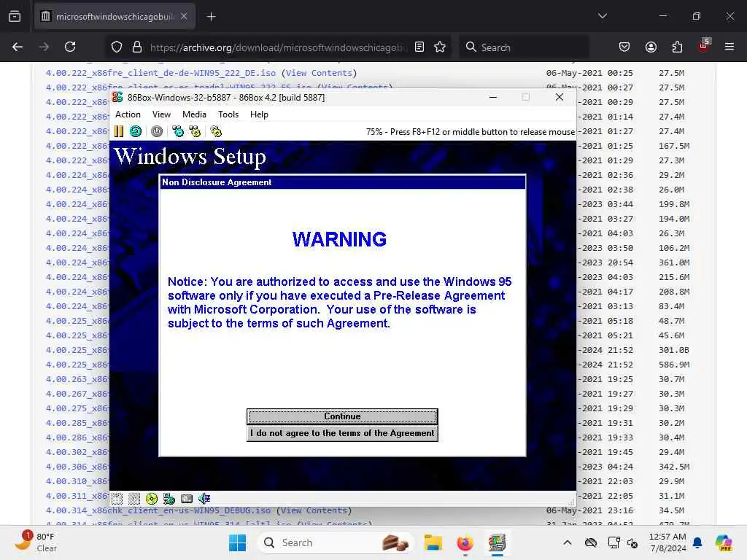Viewport: 747px width, 560px height.
Task: Send Ctrl+Alt+Esc via the 86Box toolbar icon
Action: pos(195,131)
